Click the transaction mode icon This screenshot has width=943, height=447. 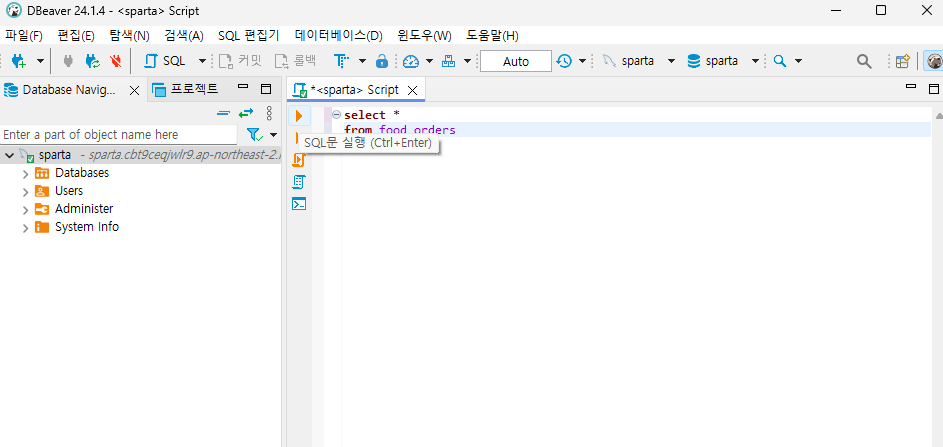coord(342,61)
